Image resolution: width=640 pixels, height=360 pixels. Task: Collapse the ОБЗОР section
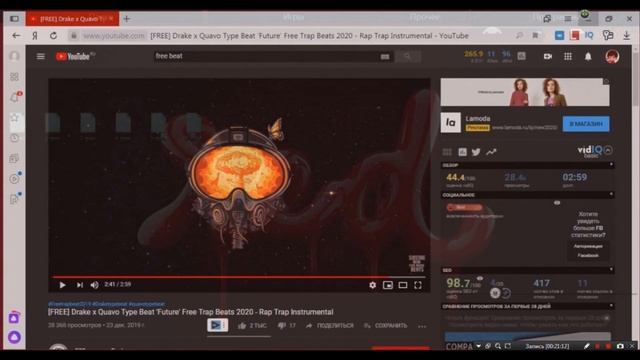tap(611, 164)
